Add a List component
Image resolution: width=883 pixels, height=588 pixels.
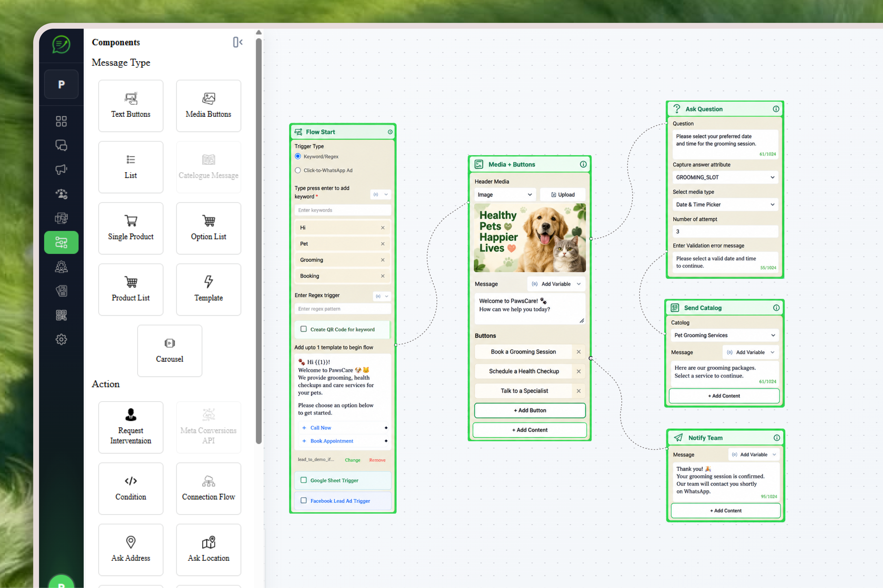[131, 167]
